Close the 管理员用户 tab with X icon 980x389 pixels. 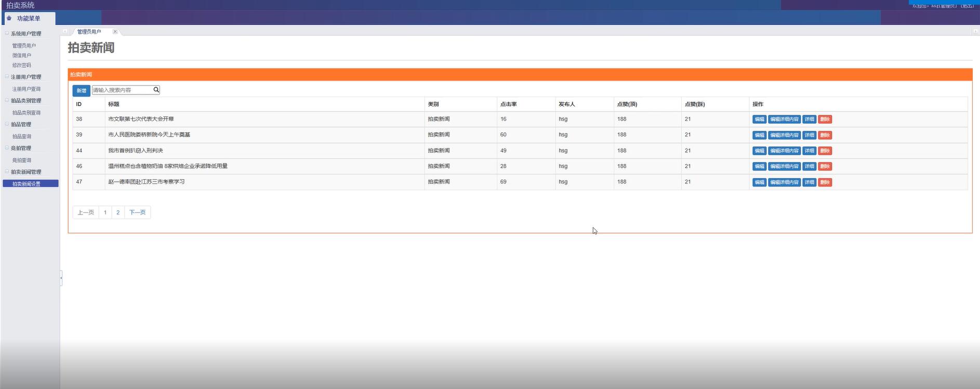click(x=115, y=32)
